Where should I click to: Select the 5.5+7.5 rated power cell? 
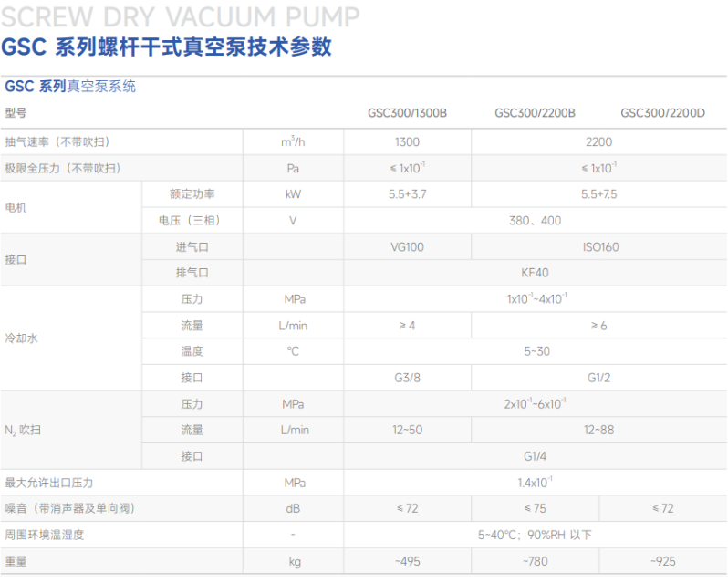pos(598,194)
